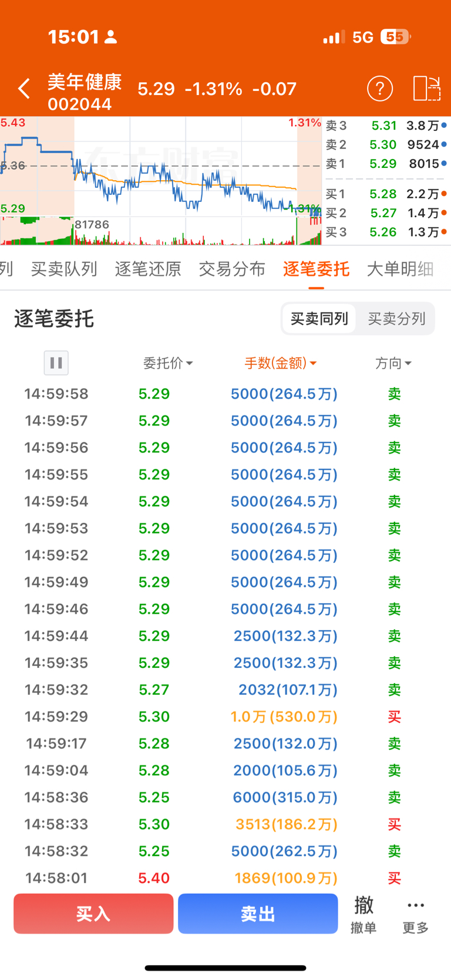Select the 14:59:32 order at 5.27
Screen dimensions: 451x980
[x=225, y=690]
